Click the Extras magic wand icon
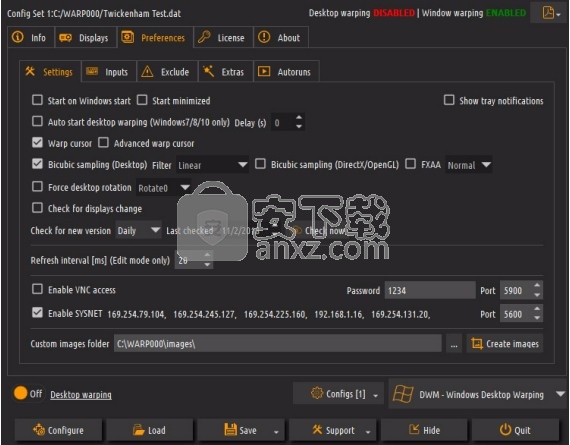The height and width of the screenshot is (445, 570). [x=209, y=71]
